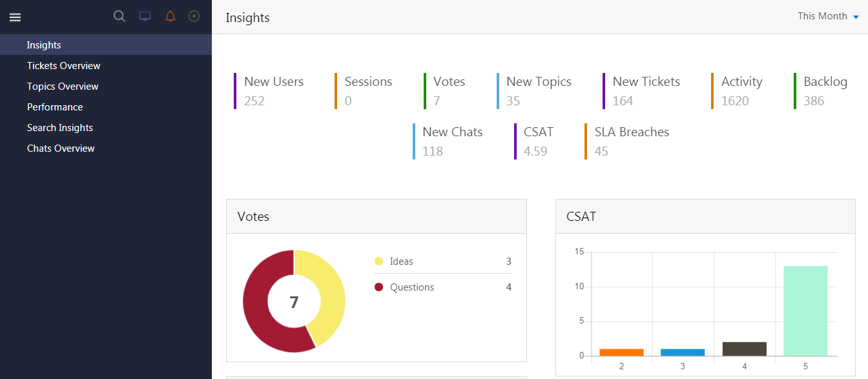868x379 pixels.
Task: Navigate to Chats Overview
Action: (x=61, y=149)
